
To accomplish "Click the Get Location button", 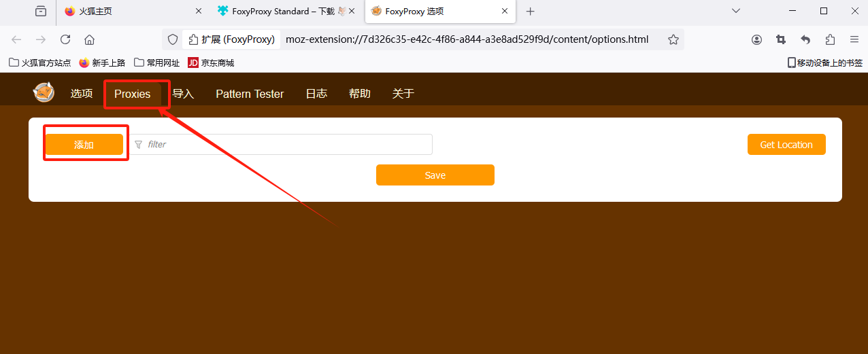I will pos(786,145).
